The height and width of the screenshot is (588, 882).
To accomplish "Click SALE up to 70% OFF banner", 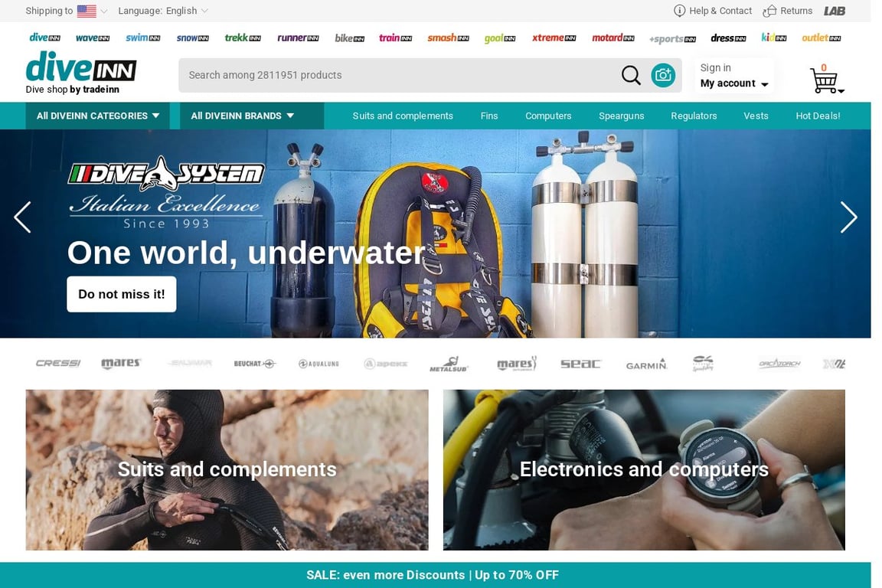I will coord(436,575).
